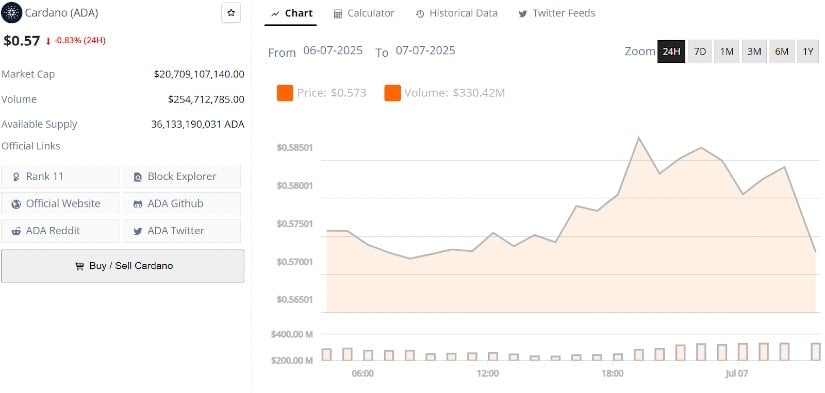Screen dimensions: 825x393
Task: Click the ADA Github icon
Action: click(x=138, y=204)
